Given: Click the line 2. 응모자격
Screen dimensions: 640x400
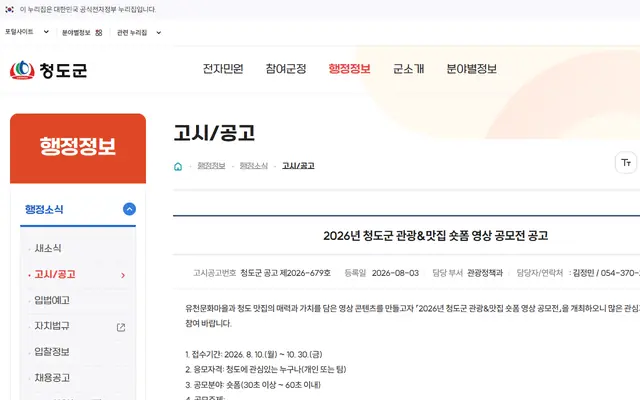Looking at the screenshot, I should [x=266, y=369].
